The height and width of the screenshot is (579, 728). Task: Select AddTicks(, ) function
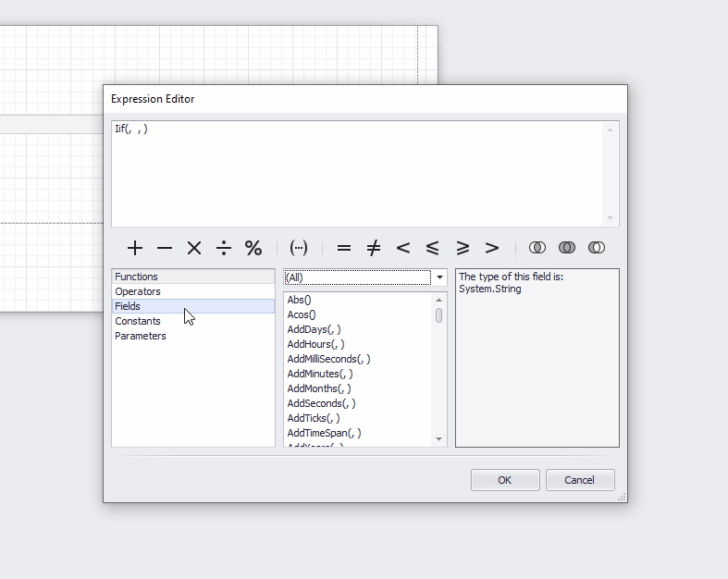point(357,418)
